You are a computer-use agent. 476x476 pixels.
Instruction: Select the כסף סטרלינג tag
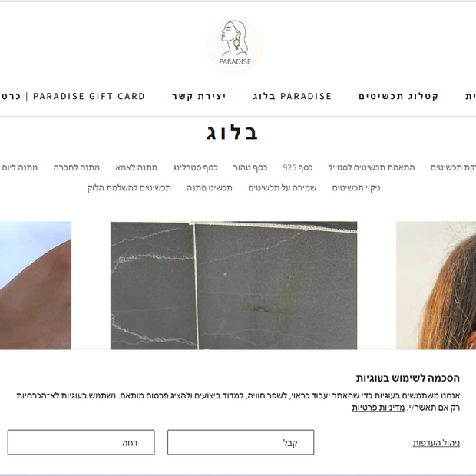[x=195, y=167]
